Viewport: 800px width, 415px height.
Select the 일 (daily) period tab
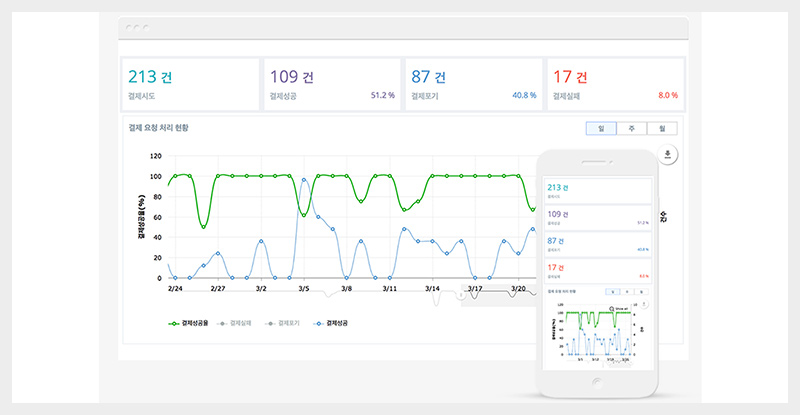(x=600, y=128)
